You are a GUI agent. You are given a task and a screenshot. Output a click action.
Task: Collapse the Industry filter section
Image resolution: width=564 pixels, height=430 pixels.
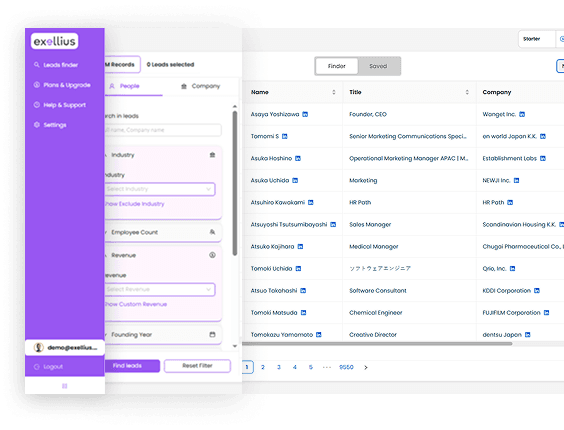click(x=163, y=155)
